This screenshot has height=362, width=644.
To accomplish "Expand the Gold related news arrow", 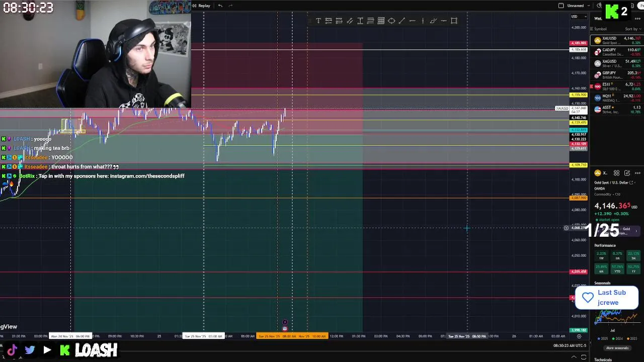I will pos(637,231).
